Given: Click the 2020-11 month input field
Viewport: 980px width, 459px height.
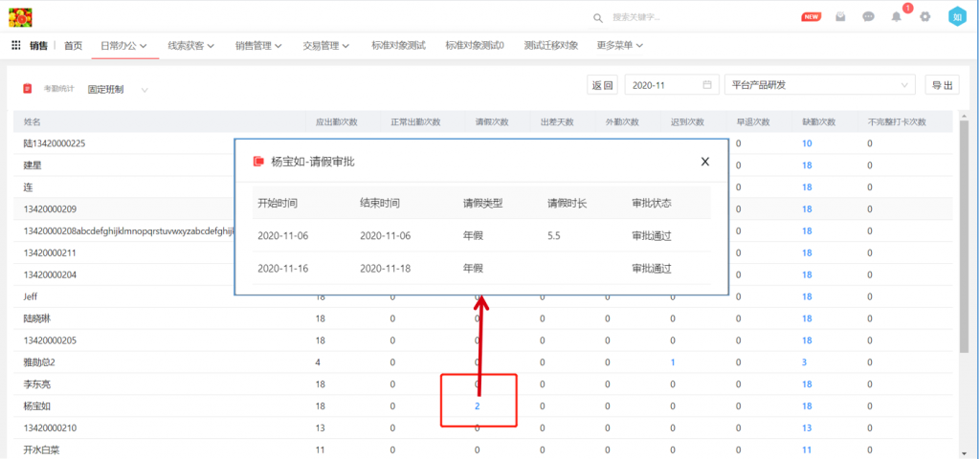Looking at the screenshot, I should tap(662, 85).
